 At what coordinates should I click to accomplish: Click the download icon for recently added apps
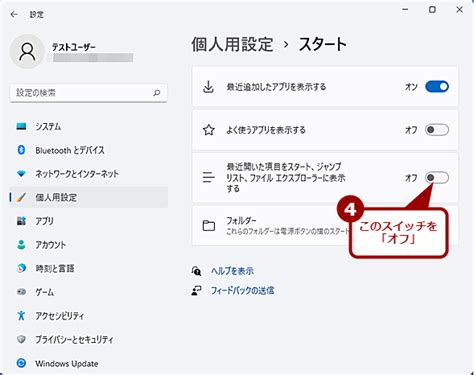click(x=208, y=87)
